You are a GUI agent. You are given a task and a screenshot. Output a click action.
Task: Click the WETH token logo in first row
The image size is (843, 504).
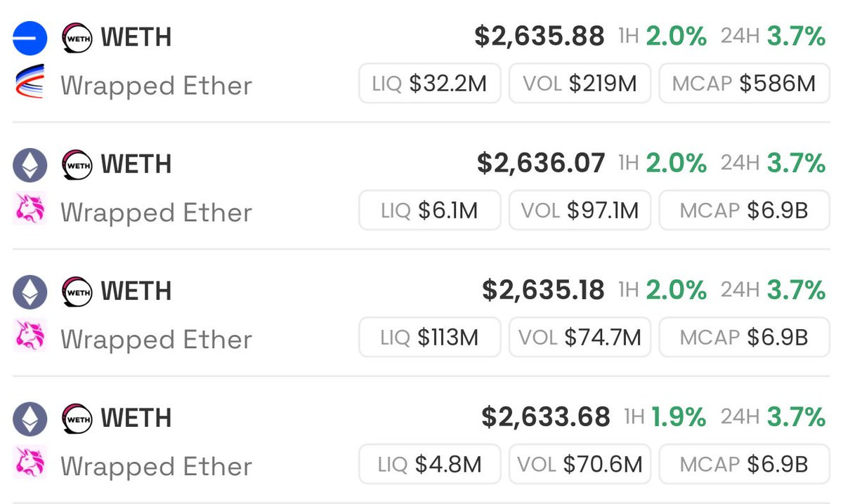pyautogui.click(x=77, y=38)
